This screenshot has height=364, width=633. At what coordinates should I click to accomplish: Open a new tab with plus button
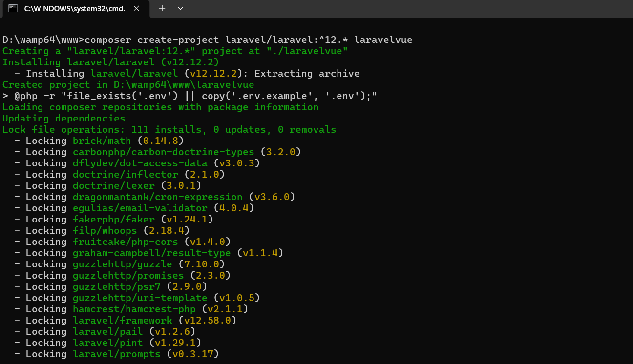tap(162, 8)
